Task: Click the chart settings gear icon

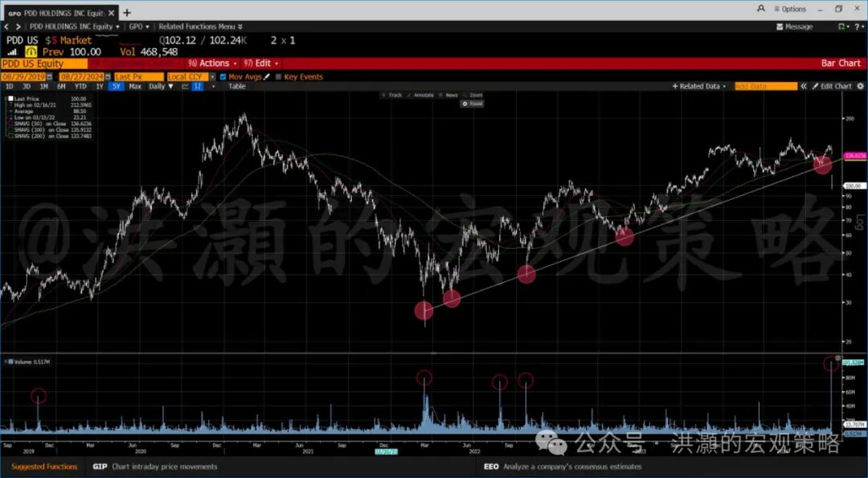Action: click(x=860, y=86)
